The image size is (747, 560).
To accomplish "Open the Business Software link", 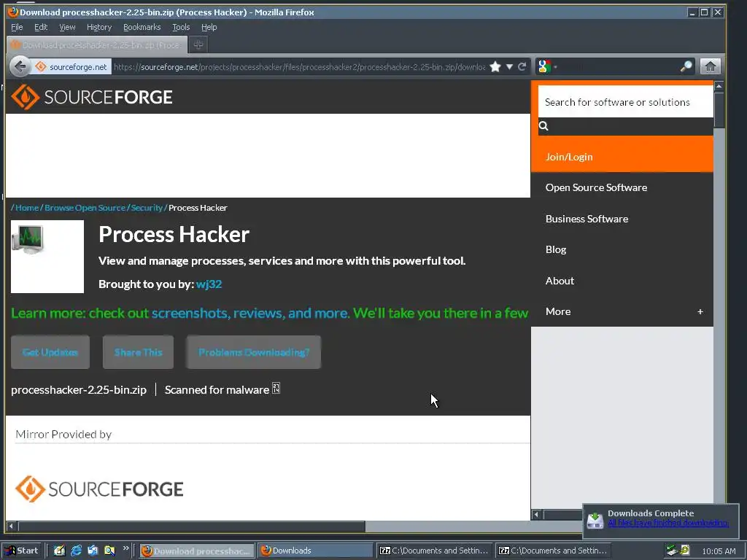I will pyautogui.click(x=587, y=219).
